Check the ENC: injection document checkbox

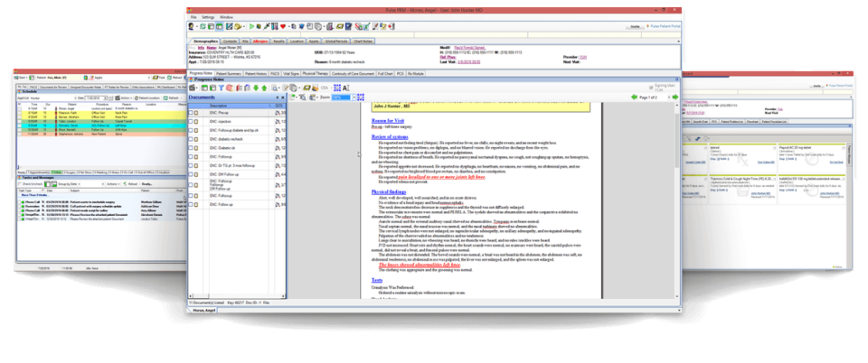(191, 122)
